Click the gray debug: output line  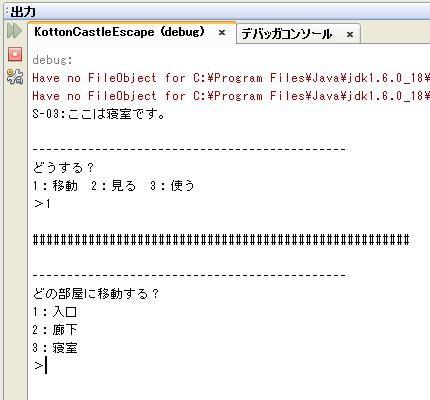(52, 60)
